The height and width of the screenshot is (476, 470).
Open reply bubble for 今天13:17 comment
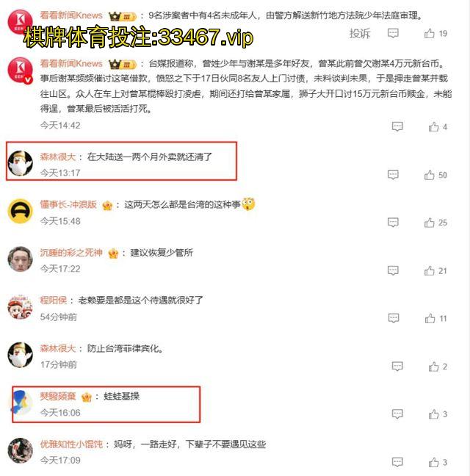point(393,175)
